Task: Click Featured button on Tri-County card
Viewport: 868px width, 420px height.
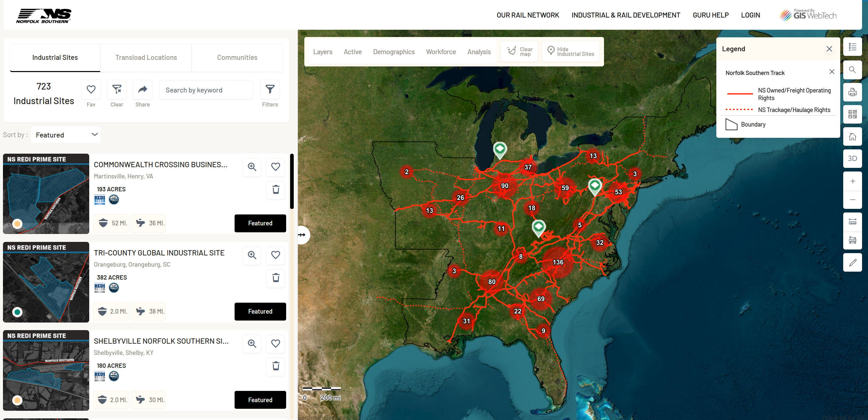Action: [260, 312]
